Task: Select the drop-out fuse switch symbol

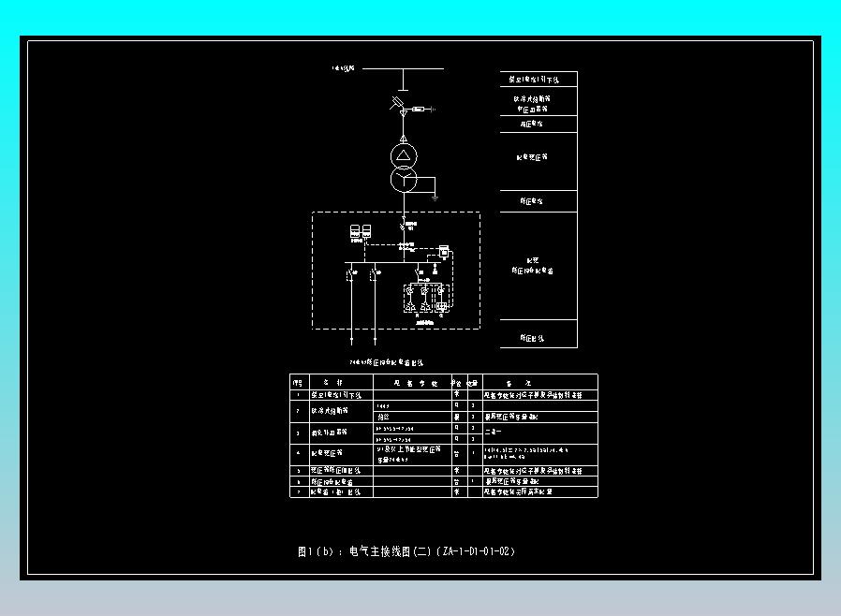Action: click(397, 103)
